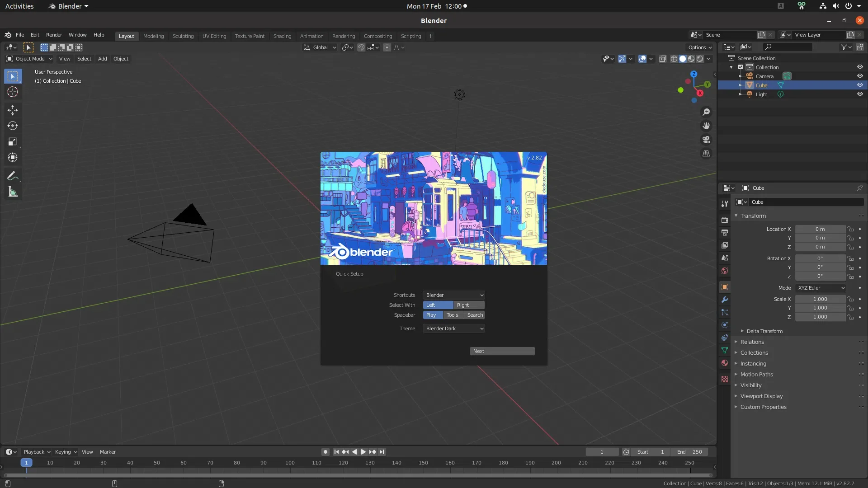Open the Shortcuts dropdown in Quick Setup
The image size is (868, 488).
[454, 295]
